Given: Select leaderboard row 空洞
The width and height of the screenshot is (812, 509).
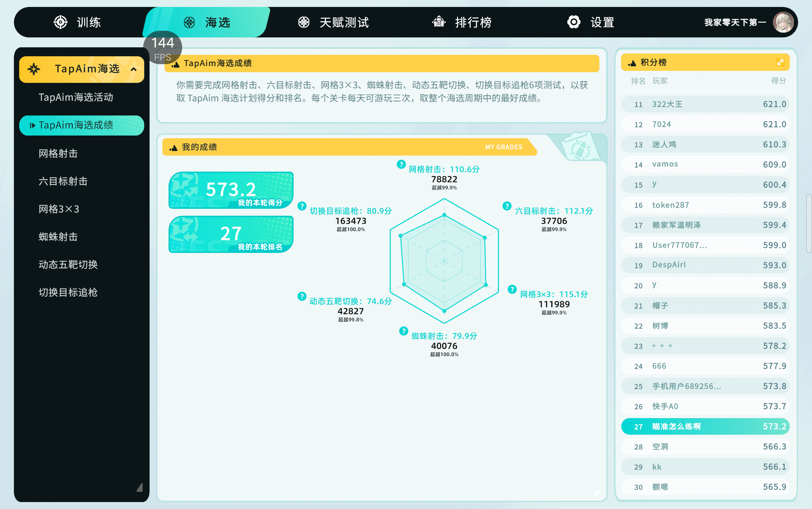Looking at the screenshot, I should [x=705, y=446].
